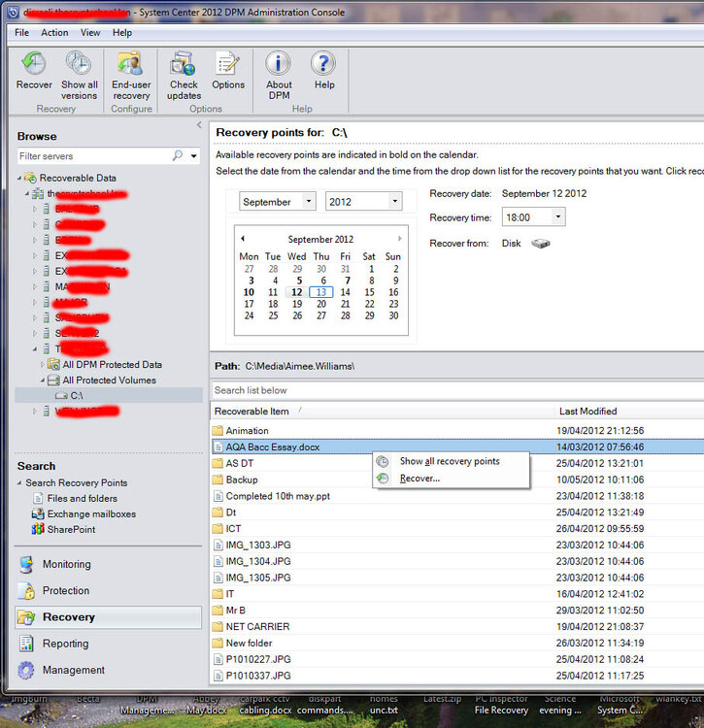The width and height of the screenshot is (704, 728).
Task: Click the Recoverable Data tree icon
Action: tap(31, 178)
